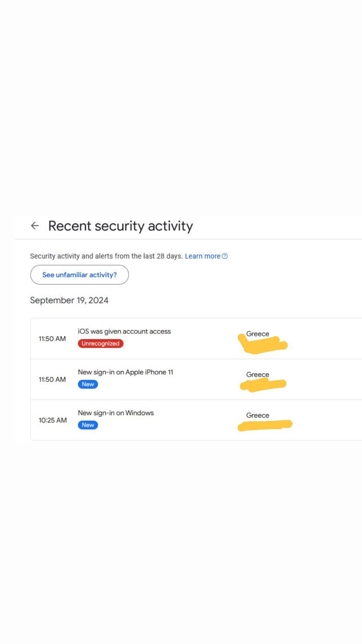Open New sign-in on Apple iPhone 11
The height and width of the screenshot is (644, 362).
pyautogui.click(x=196, y=379)
